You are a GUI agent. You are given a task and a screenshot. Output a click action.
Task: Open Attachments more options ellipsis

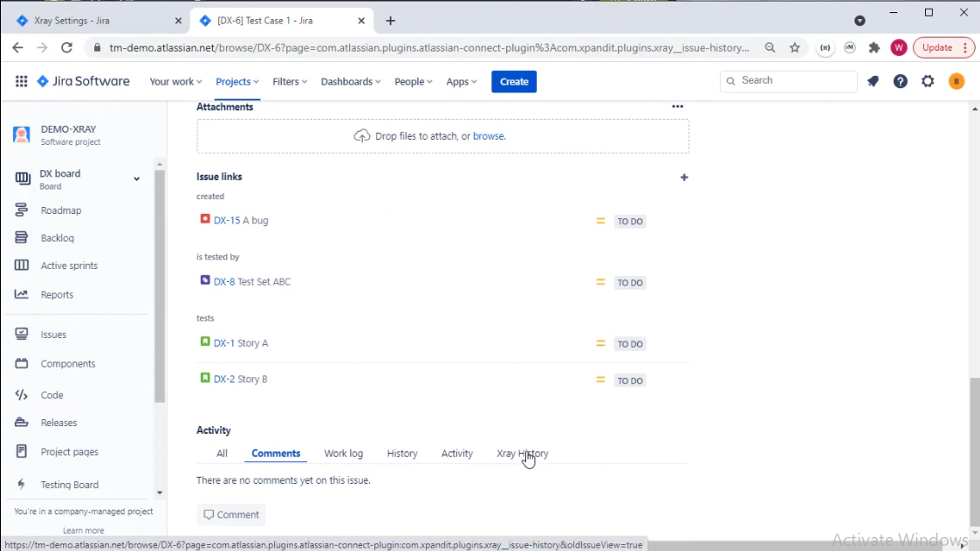[x=677, y=107]
